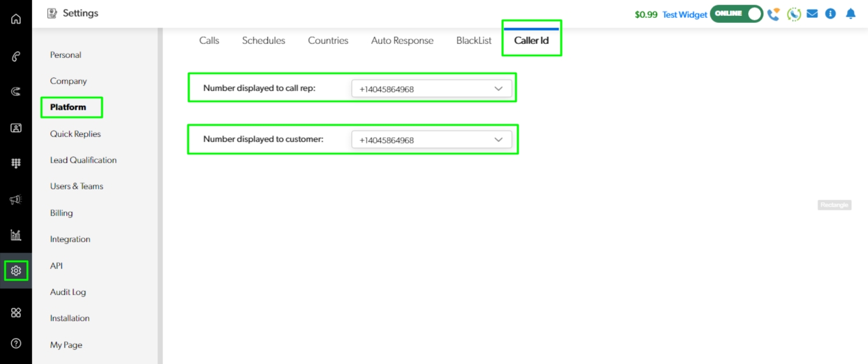Expand the Number displayed to customer dropdown
Image resolution: width=868 pixels, height=364 pixels.
point(431,140)
